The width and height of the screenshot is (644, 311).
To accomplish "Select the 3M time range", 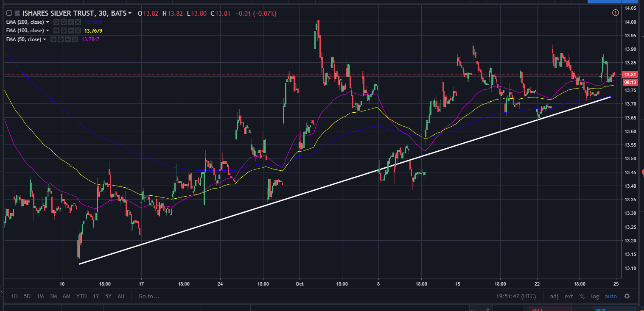I will pyautogui.click(x=53, y=296).
